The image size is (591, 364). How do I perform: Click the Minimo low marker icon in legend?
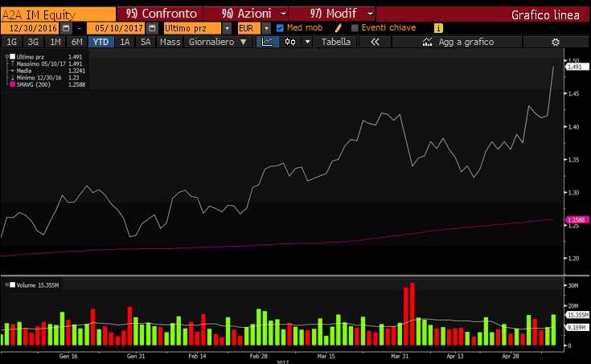(x=12, y=78)
